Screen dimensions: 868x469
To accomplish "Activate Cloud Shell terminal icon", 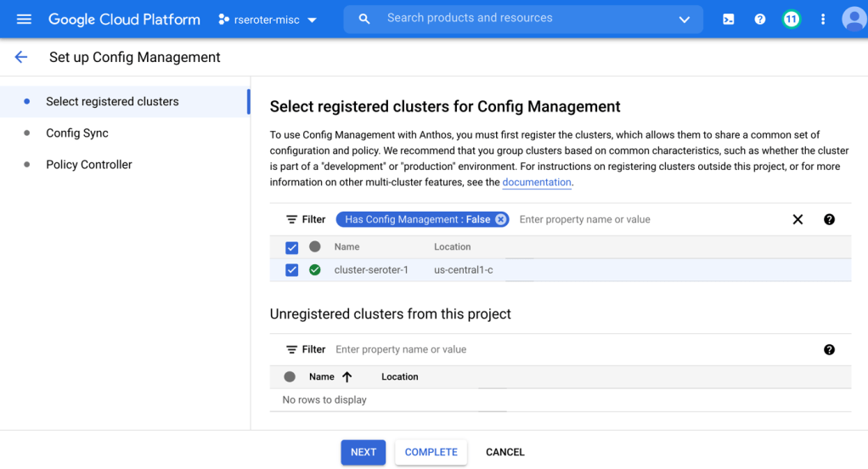I will [729, 19].
